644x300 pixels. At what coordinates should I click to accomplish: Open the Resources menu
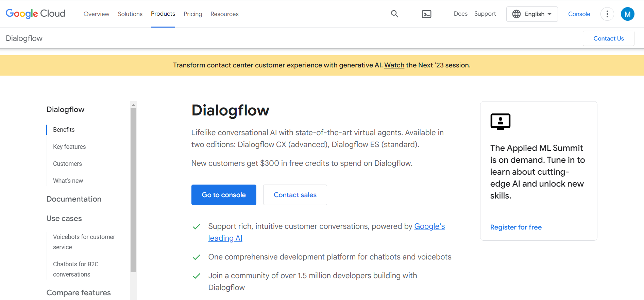tap(224, 14)
